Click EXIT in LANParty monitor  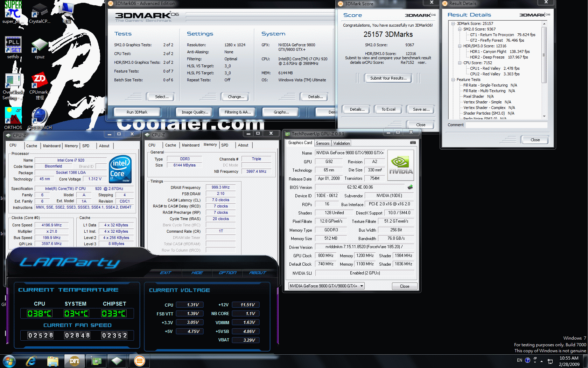(x=165, y=273)
